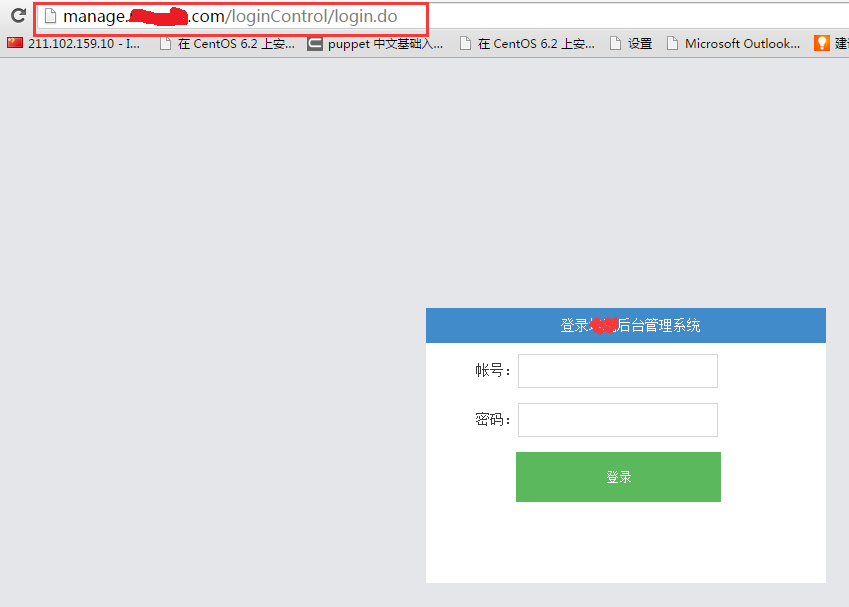Click the red favicon of the 211.102.159.10 bookmark
849x607 pixels.
(13, 43)
